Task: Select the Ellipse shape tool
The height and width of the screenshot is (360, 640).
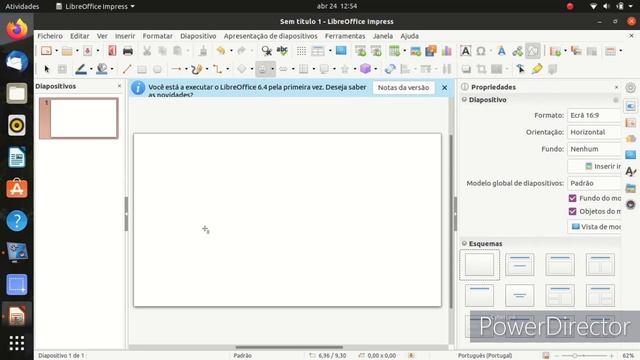Action: [x=157, y=69]
